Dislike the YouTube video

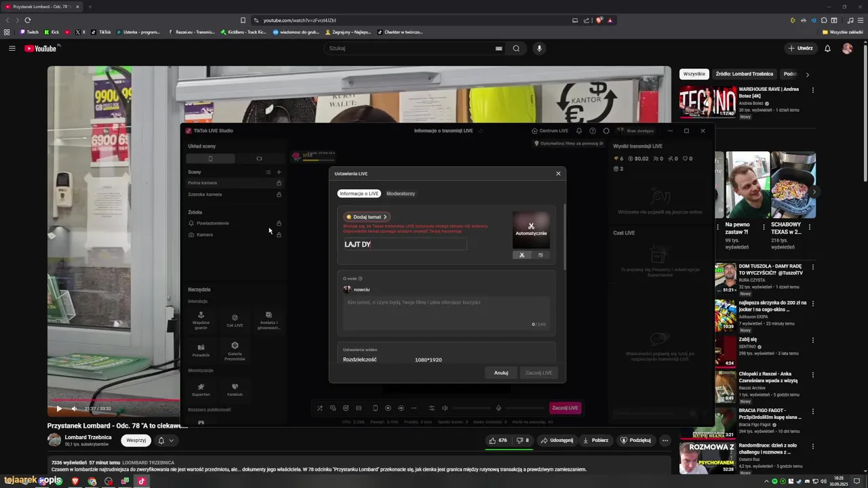tap(523, 440)
